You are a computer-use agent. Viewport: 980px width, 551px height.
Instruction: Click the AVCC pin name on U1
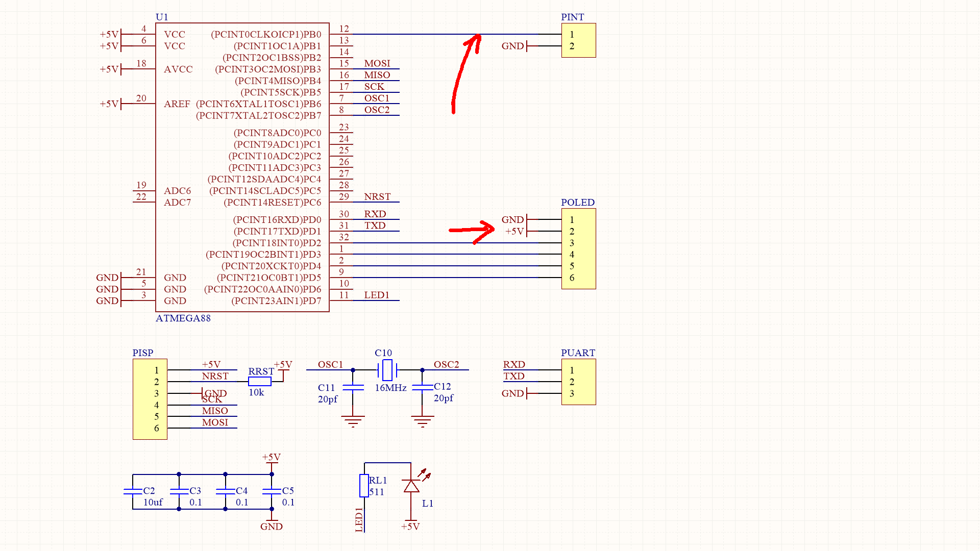coord(178,69)
